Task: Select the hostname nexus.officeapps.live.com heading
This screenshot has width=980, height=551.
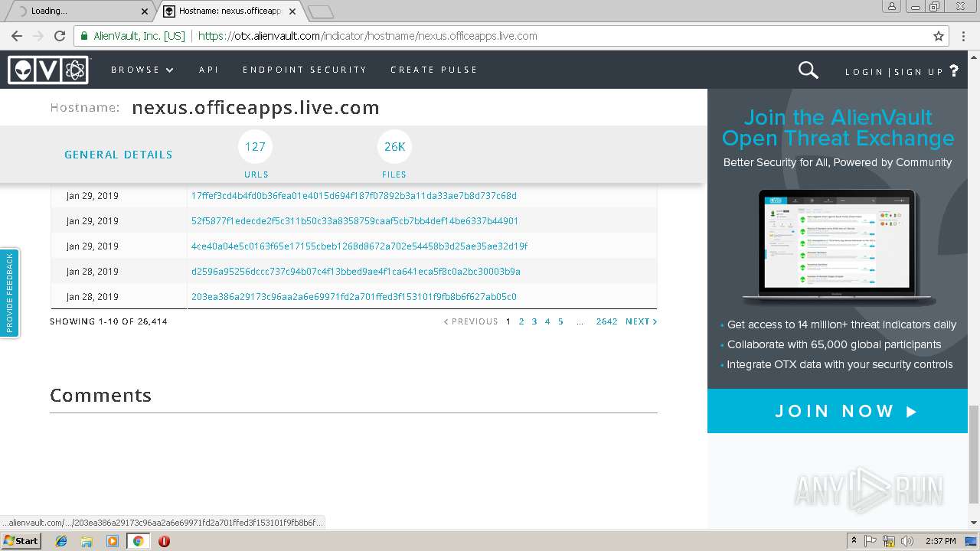Action: coord(256,108)
